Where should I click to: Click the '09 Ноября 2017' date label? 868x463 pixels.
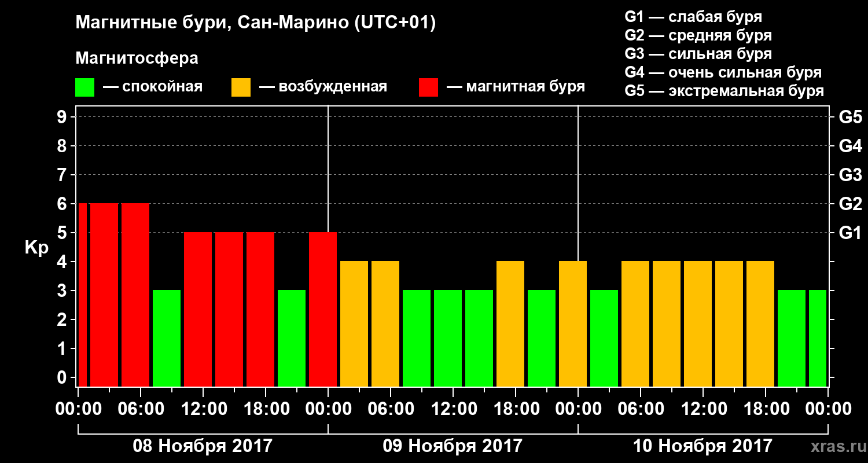tap(453, 446)
